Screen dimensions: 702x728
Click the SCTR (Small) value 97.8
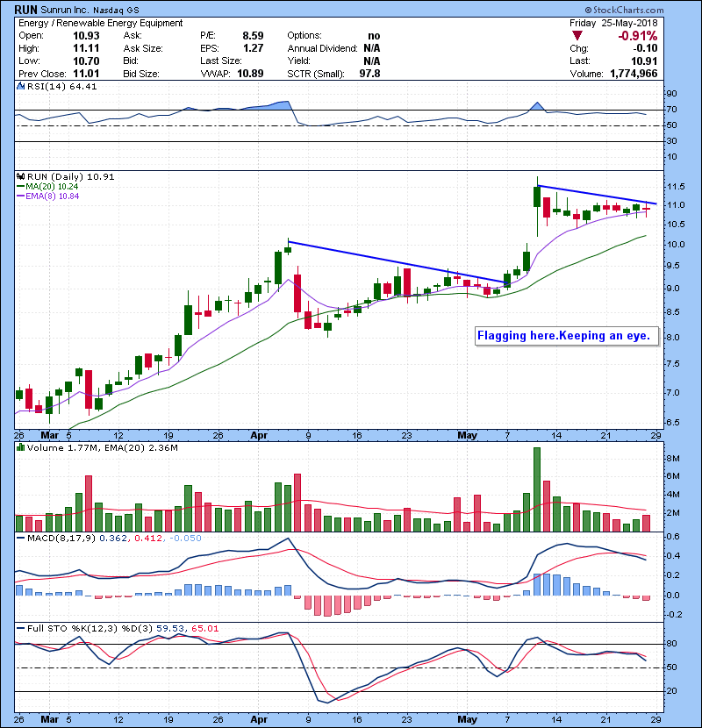click(369, 74)
